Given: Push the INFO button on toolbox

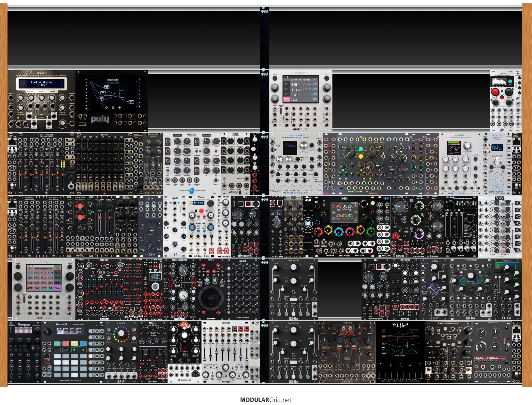Looking at the screenshot, I should coord(327,78).
